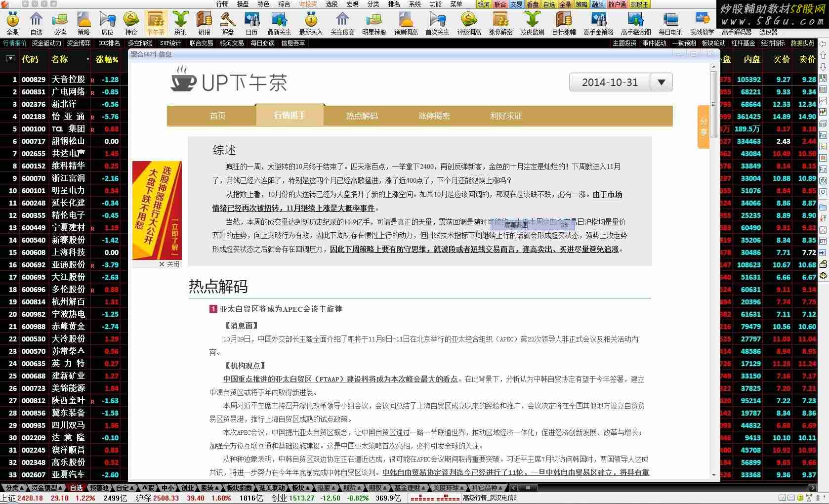Open the 明星荐股 toolbar icon
Image resolution: width=829 pixels, height=504 pixels.
pos(374,23)
